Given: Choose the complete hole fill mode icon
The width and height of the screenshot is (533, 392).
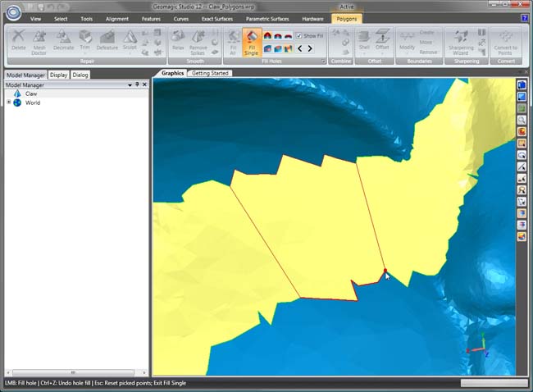Looking at the screenshot, I should (267, 48).
